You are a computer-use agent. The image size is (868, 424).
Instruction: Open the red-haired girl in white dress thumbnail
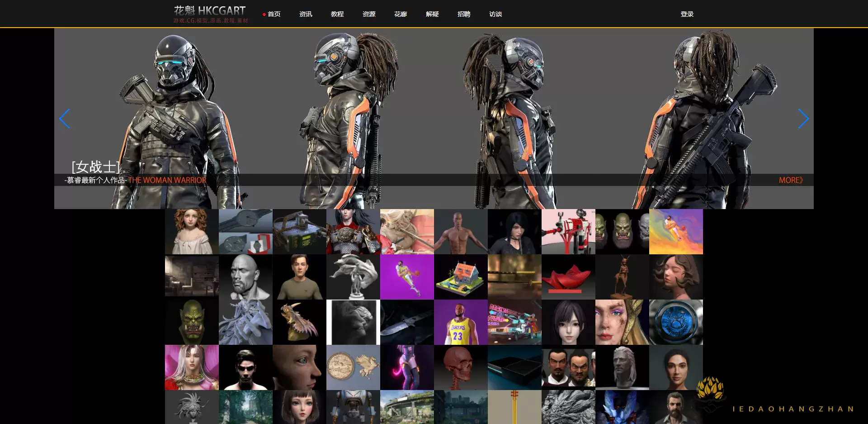click(192, 232)
